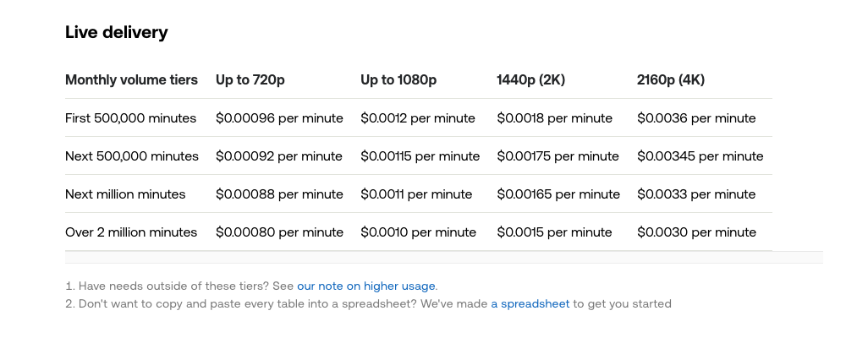Click the "Over 2 million minutes" row label
868x338 pixels.
click(x=131, y=232)
